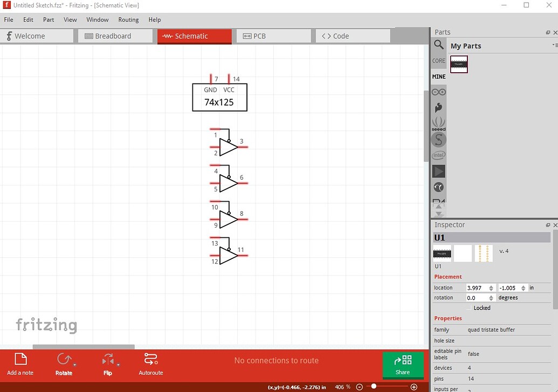Open the Edit menu
This screenshot has height=392, width=558.
[x=28, y=19]
